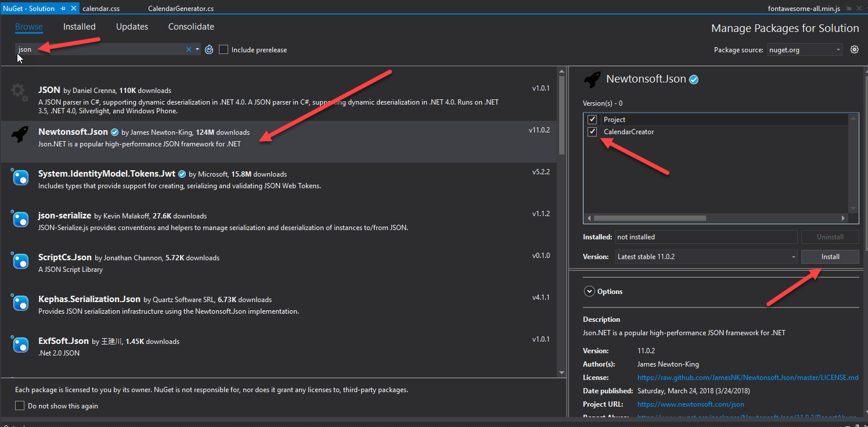868x427 pixels.
Task: Enable Include prerelease checkbox
Action: tap(224, 50)
